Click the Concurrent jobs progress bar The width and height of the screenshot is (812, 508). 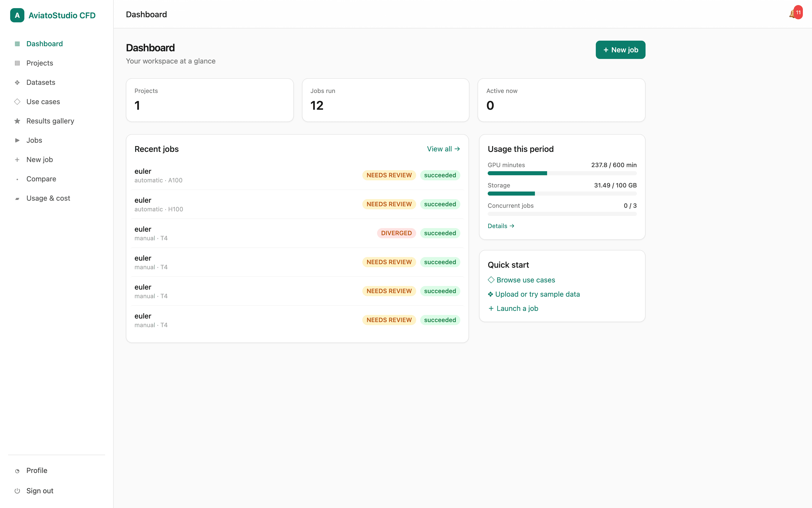coord(562,214)
